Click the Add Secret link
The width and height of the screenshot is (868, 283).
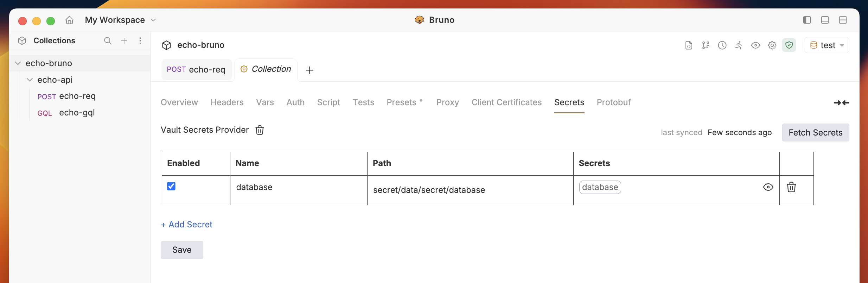187,225
